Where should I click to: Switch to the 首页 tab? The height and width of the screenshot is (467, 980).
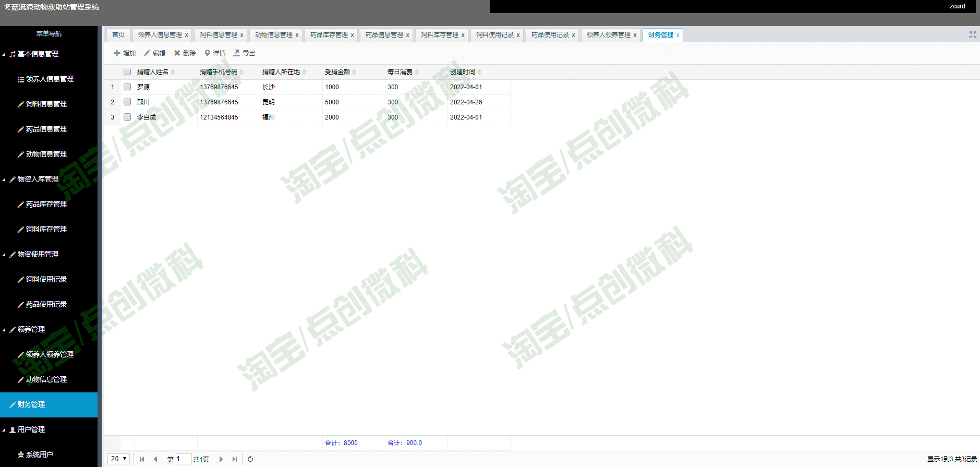pos(118,35)
